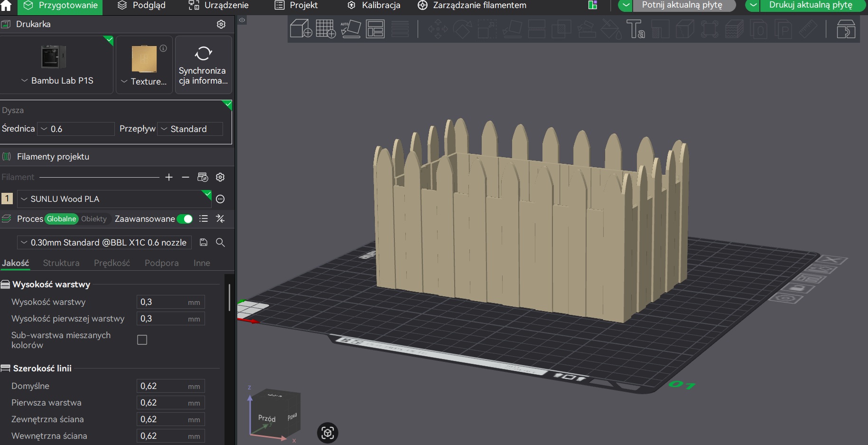Click the Add cube primitive toolbar icon
The width and height of the screenshot is (868, 445).
301,29
